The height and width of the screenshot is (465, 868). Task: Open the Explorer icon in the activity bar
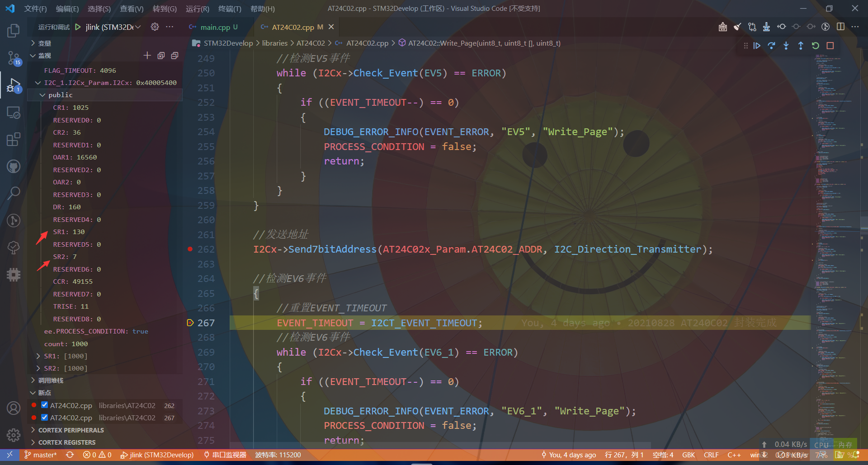[x=13, y=30]
